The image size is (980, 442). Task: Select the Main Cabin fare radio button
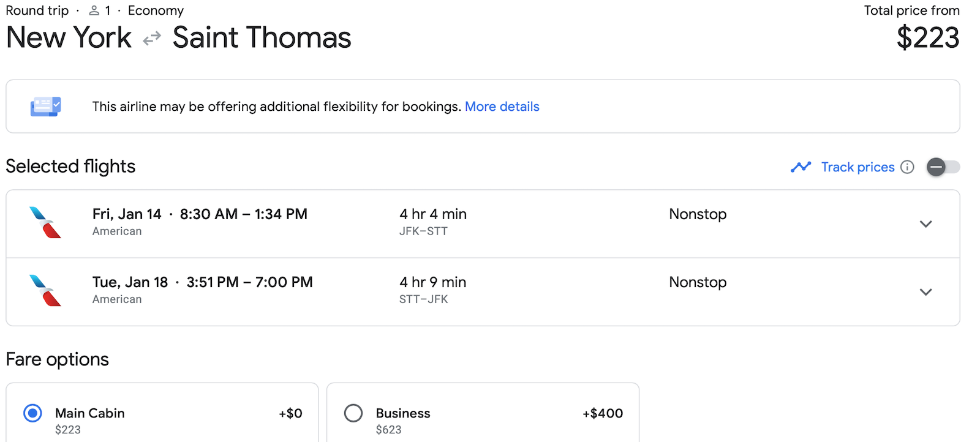tap(32, 413)
